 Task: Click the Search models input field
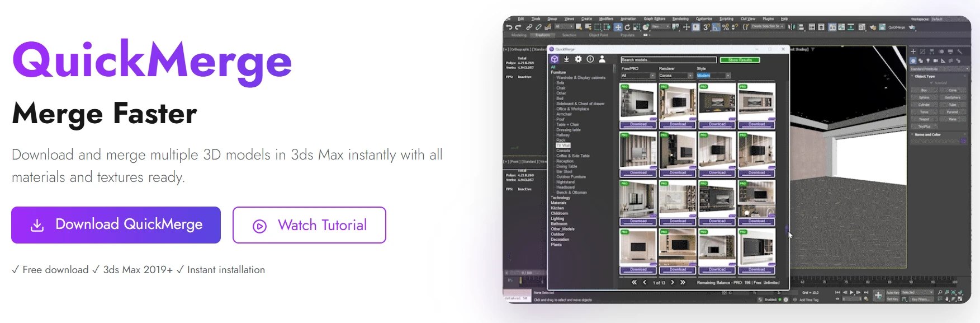(669, 60)
